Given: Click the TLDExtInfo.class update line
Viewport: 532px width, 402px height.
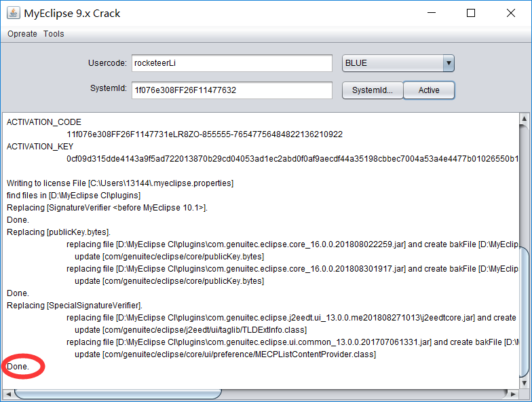Looking at the screenshot, I should tap(191, 330).
